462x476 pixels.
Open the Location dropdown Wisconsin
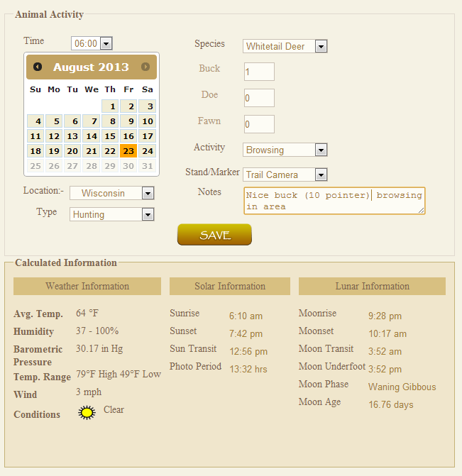tap(112, 193)
